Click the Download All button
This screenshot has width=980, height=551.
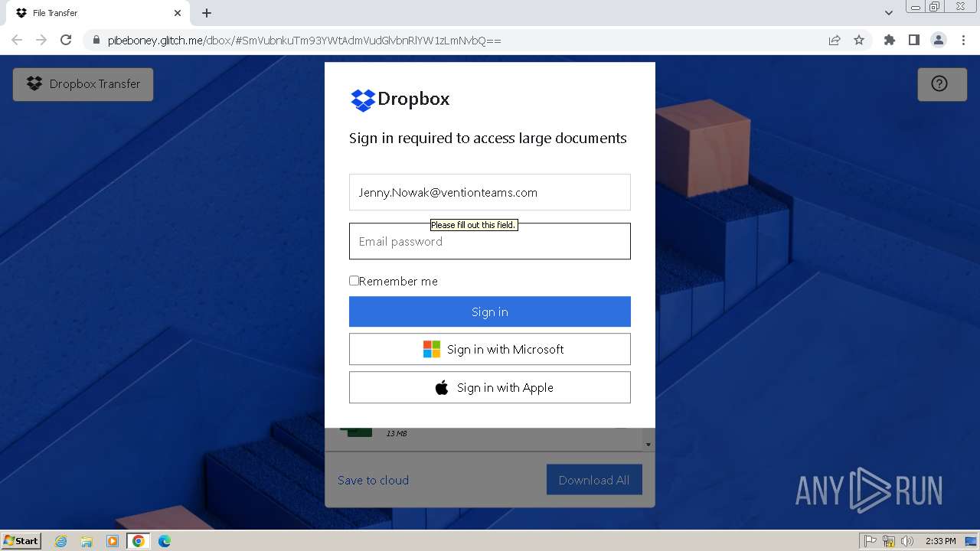coord(594,480)
